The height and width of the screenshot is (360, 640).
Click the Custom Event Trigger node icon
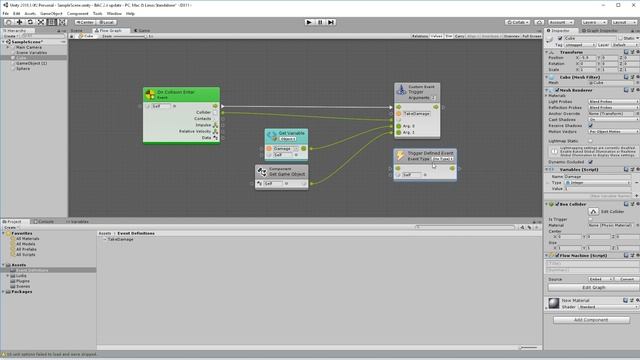[401, 90]
